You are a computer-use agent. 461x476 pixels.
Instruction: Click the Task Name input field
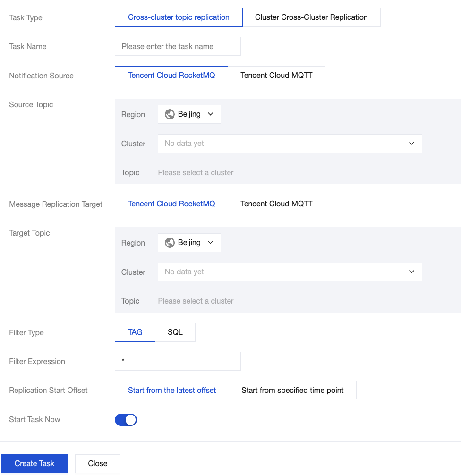[x=178, y=47]
